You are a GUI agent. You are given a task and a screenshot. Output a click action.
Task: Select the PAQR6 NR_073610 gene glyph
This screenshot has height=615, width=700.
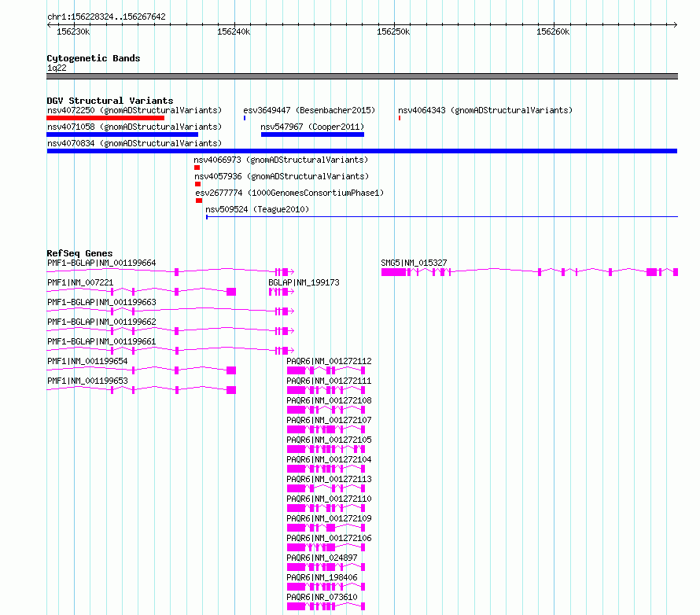[x=326, y=606]
